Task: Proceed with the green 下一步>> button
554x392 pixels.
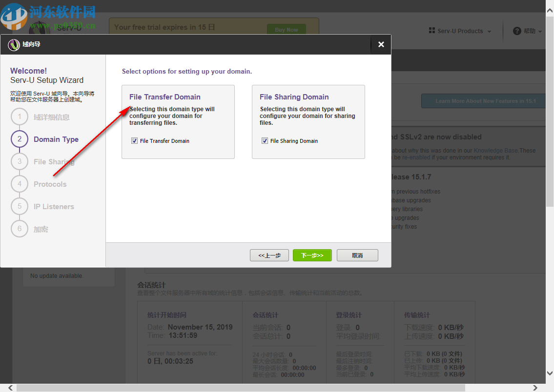Action: click(312, 255)
